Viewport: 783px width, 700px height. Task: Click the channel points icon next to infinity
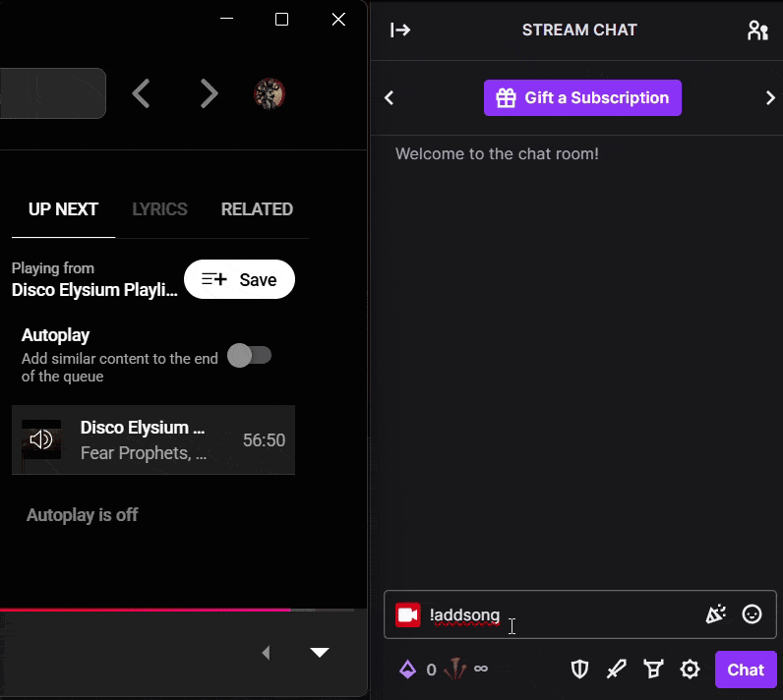[454, 670]
